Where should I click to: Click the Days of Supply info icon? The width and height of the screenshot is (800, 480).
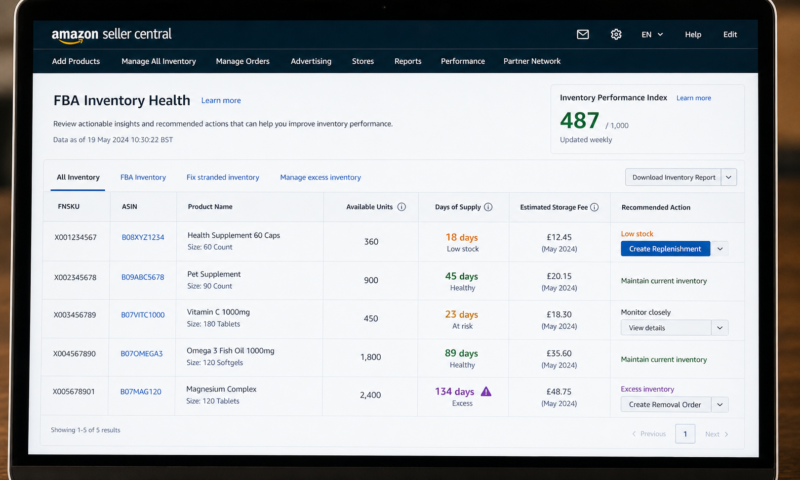point(488,207)
